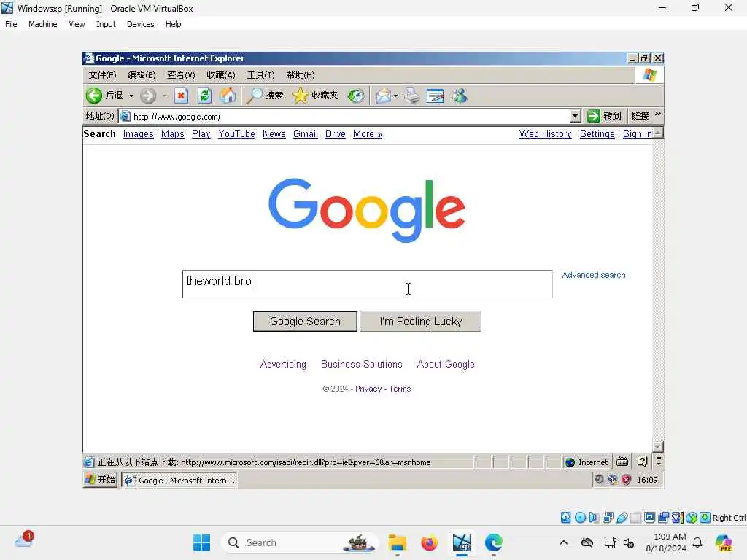747x560 pixels.
Task: Click in the Google search text box
Action: [367, 284]
